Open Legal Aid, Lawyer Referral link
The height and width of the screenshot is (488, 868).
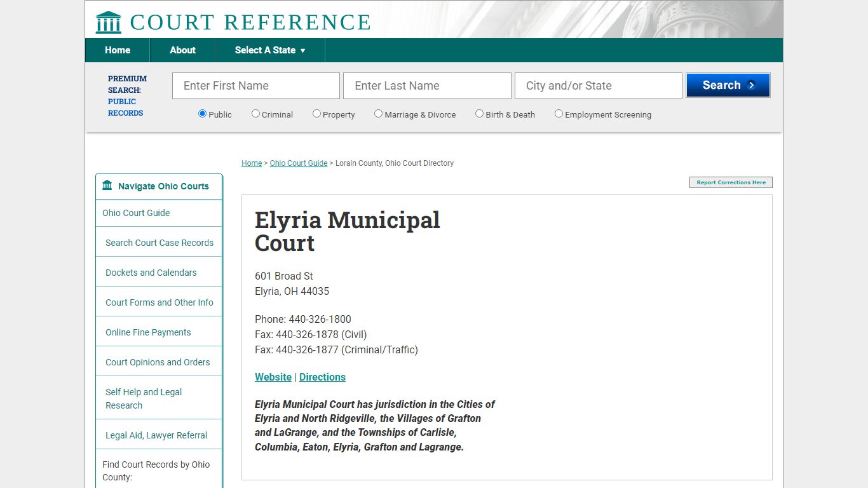pyautogui.click(x=156, y=435)
